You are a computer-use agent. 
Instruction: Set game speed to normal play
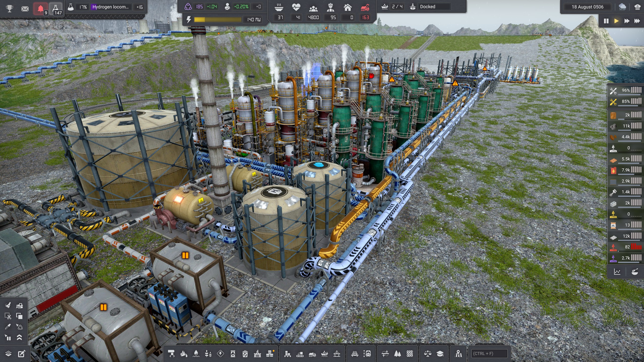[x=616, y=21]
